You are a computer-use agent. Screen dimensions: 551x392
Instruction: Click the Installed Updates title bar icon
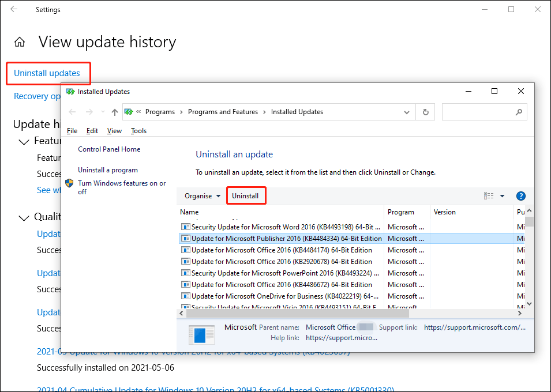click(x=70, y=92)
